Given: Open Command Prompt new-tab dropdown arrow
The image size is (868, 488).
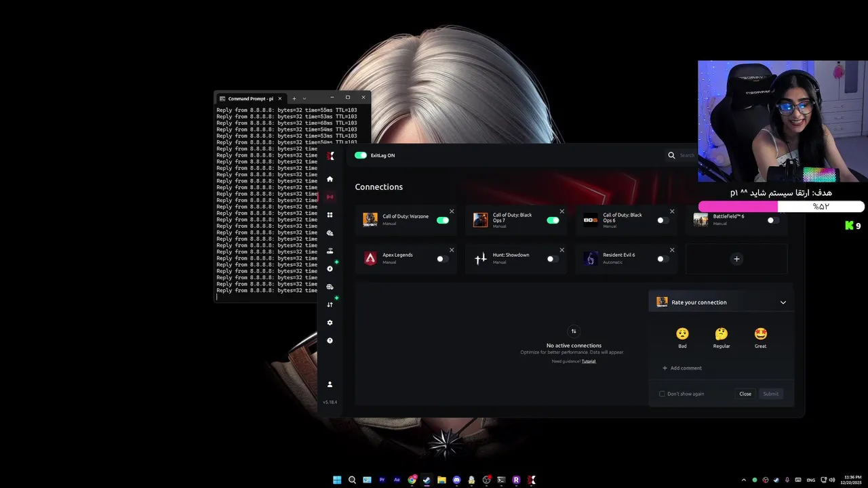Looking at the screenshot, I should point(304,98).
